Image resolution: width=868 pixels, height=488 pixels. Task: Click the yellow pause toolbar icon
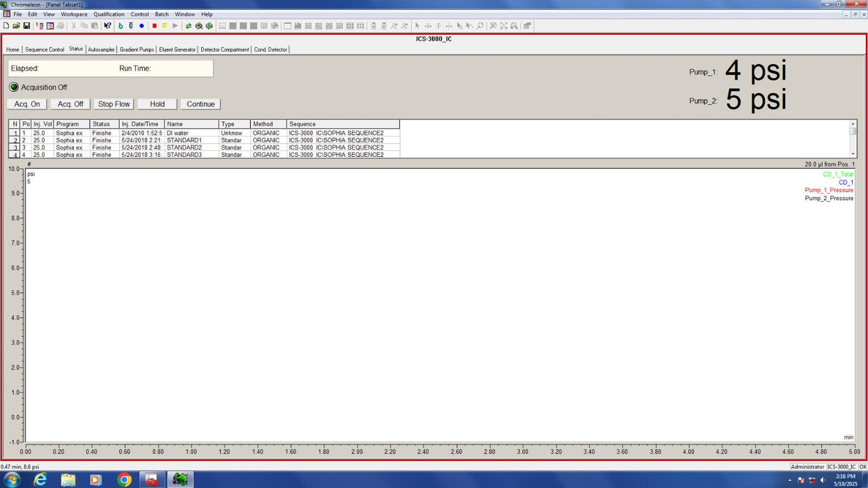165,26
